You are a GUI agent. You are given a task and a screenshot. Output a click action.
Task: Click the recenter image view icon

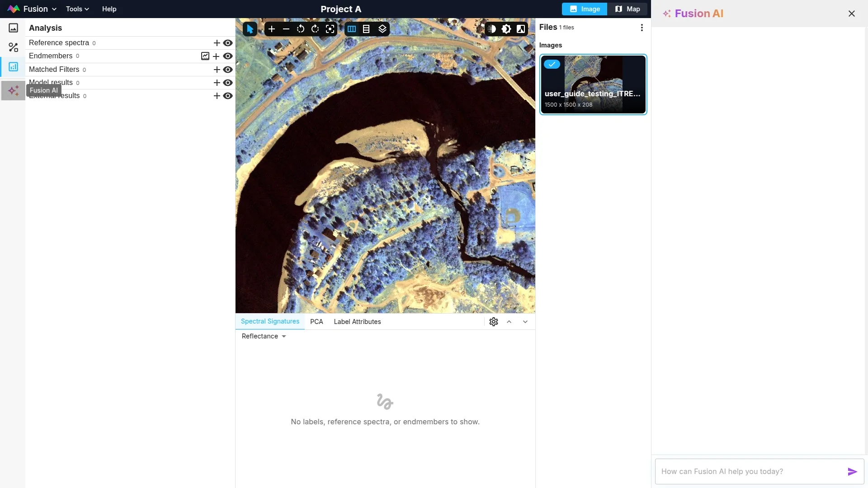[330, 29]
